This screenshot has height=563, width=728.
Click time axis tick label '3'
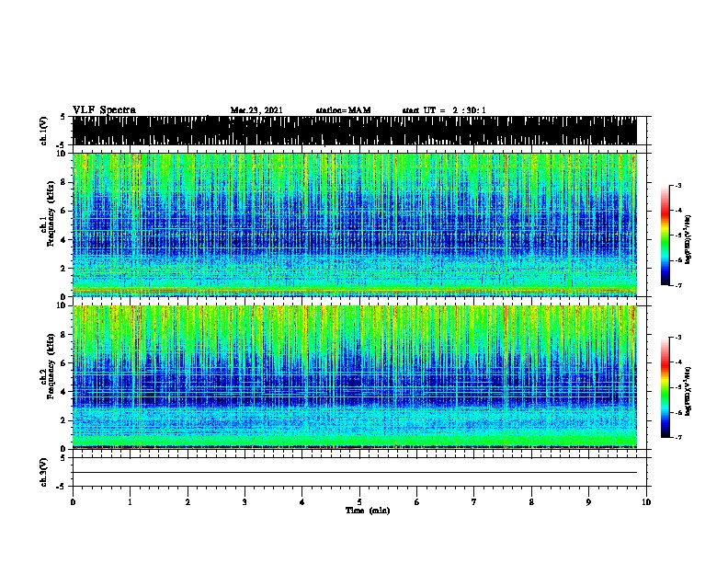pos(245,501)
